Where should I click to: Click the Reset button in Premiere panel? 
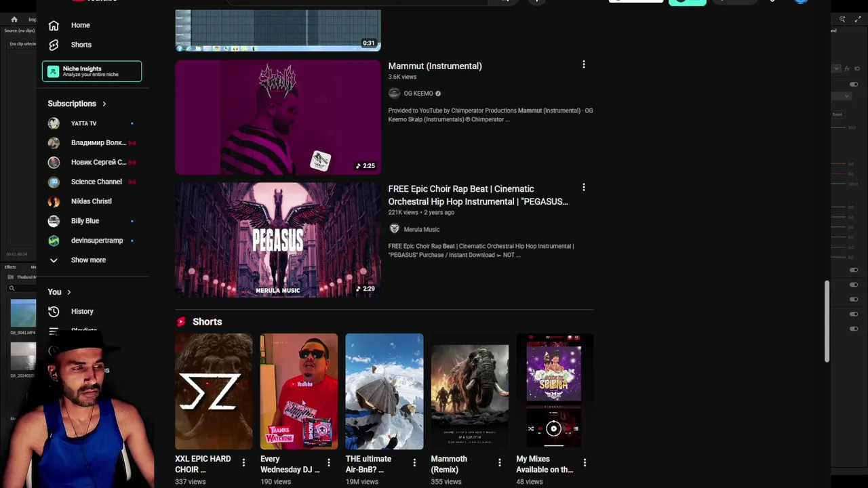[x=837, y=115]
